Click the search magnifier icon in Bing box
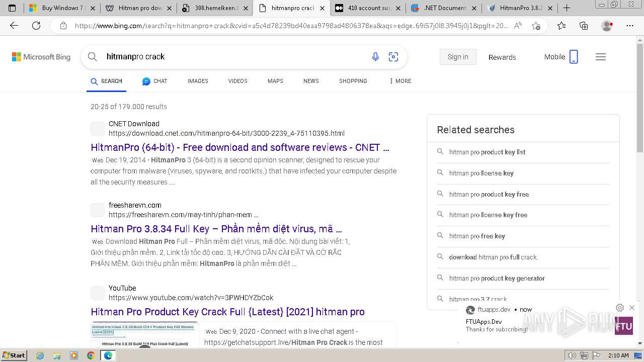This screenshot has width=644, height=362. pos(93,57)
